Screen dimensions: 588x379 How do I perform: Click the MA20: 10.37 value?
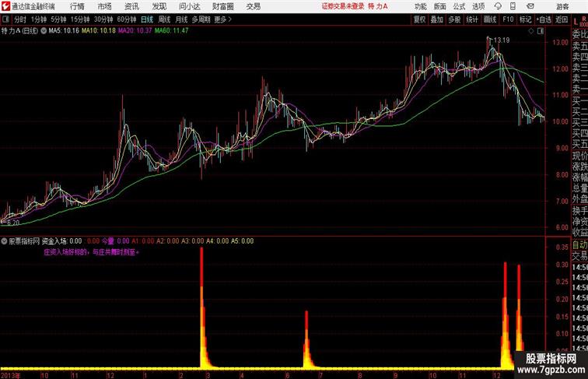click(135, 31)
